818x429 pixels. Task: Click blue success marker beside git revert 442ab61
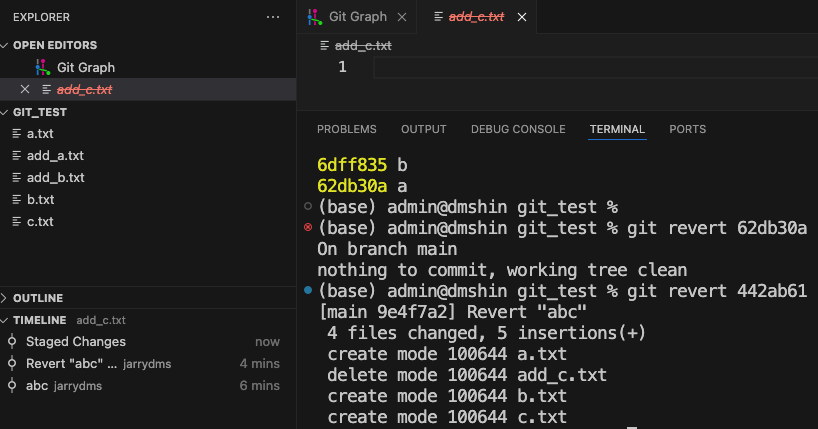point(308,290)
